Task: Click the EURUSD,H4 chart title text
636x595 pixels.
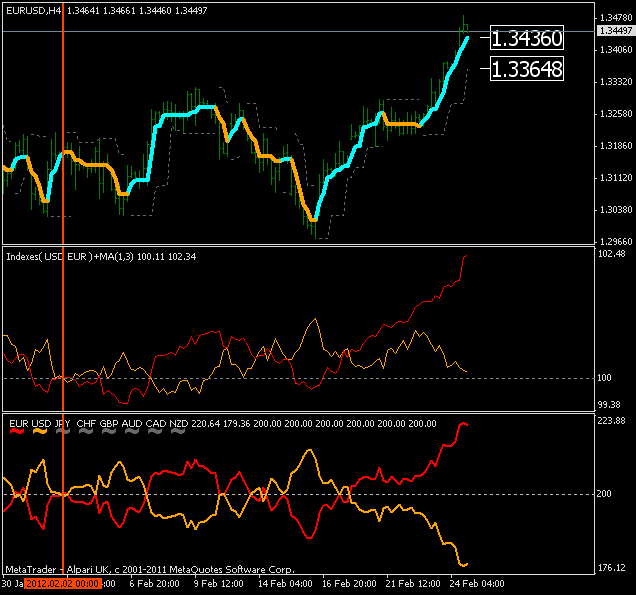Action: pos(34,11)
